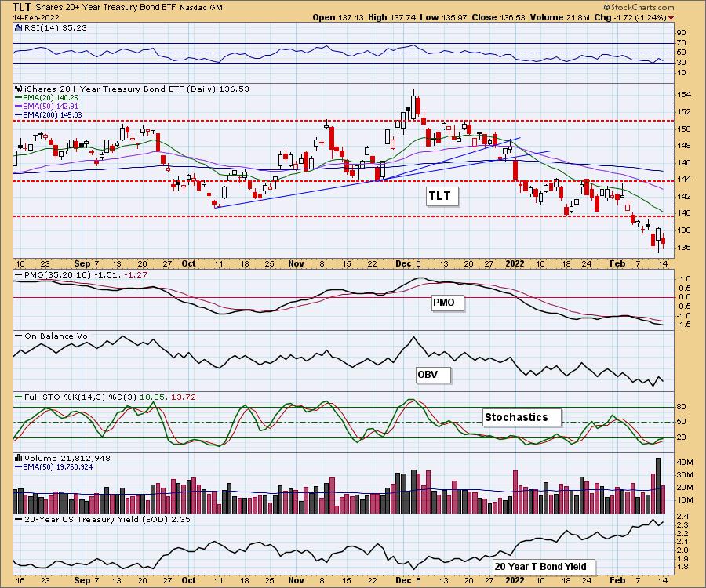Click 'Nov' on the price panel date axis
This screenshot has height=588, width=706.
pos(296,263)
